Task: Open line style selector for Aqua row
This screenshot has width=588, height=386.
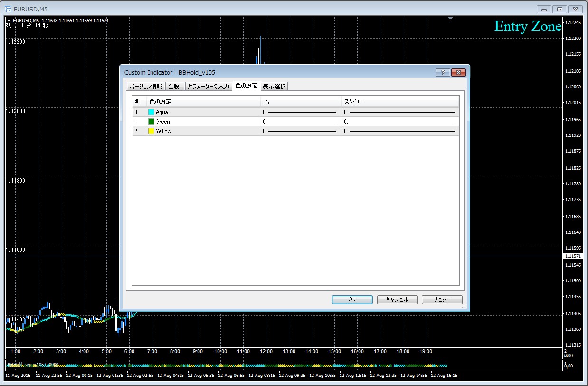Action: [400, 112]
